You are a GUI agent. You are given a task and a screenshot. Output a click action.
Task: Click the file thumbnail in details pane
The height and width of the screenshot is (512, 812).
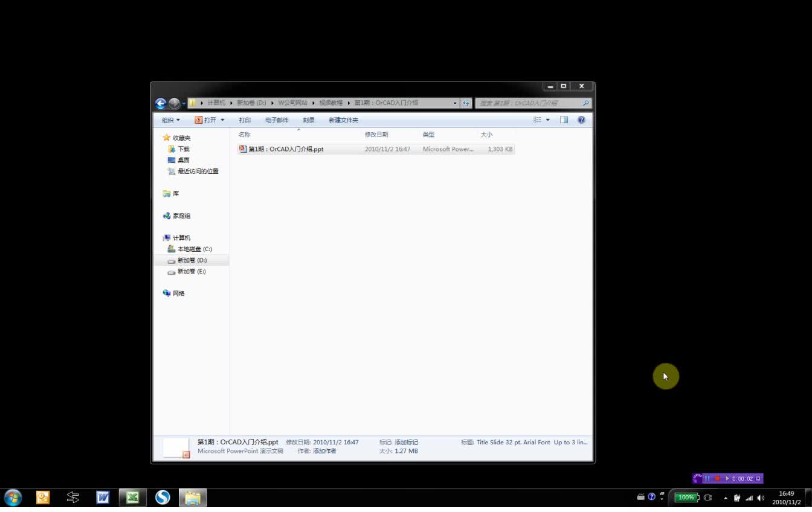click(176, 447)
